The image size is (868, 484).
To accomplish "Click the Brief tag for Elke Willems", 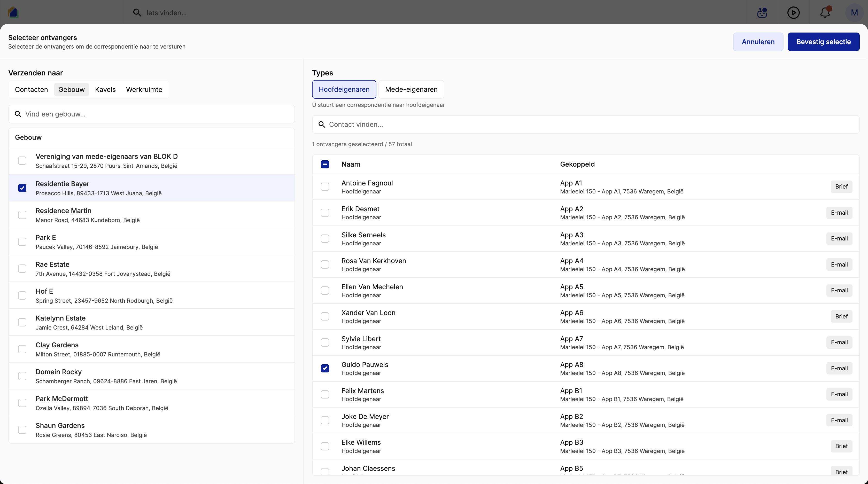I will (841, 446).
